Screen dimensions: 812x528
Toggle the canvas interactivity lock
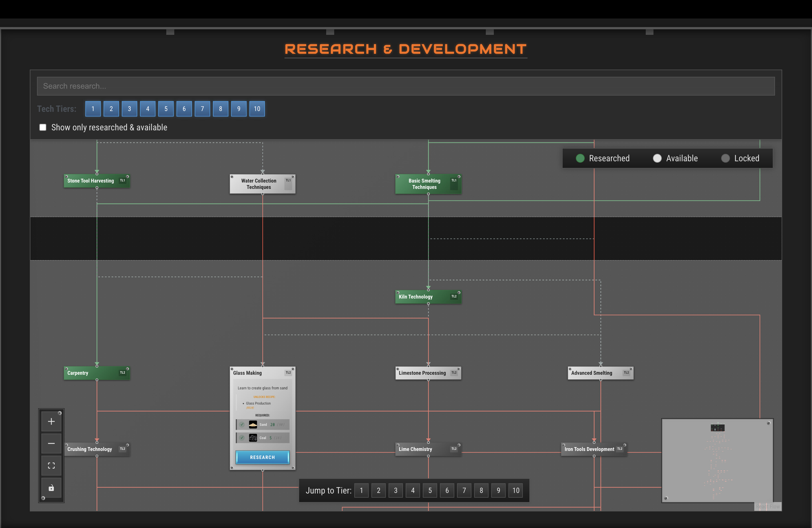coord(51,488)
